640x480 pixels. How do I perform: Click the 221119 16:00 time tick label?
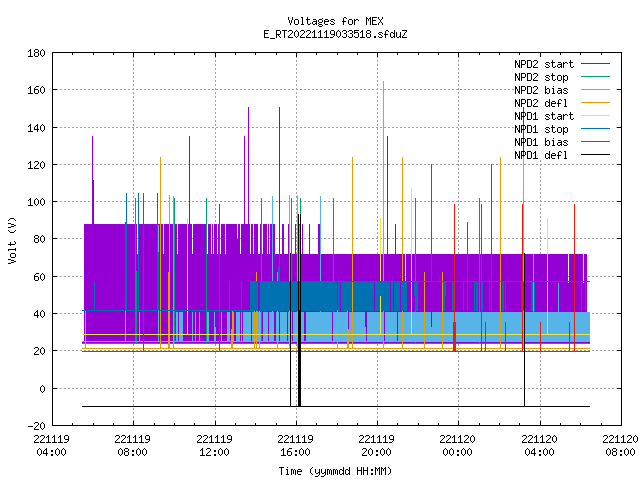pyautogui.click(x=296, y=446)
